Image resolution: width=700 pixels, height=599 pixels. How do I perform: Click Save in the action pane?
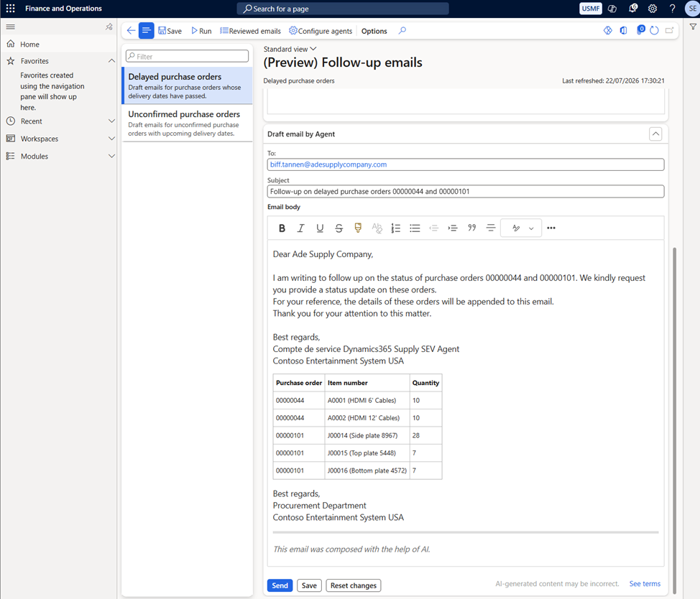click(170, 31)
